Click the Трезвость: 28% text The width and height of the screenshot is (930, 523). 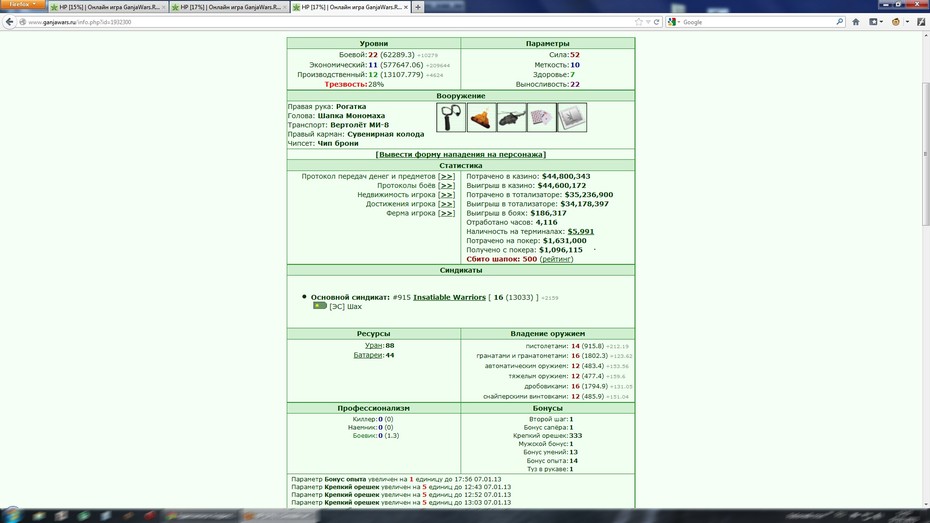[354, 84]
